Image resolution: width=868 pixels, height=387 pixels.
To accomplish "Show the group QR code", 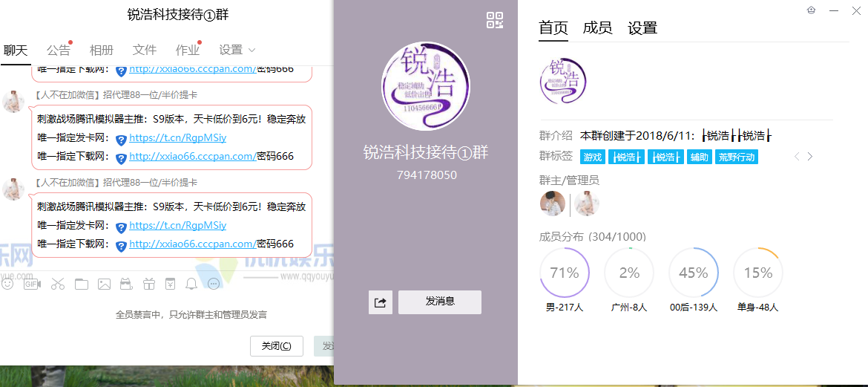I will 495,20.
